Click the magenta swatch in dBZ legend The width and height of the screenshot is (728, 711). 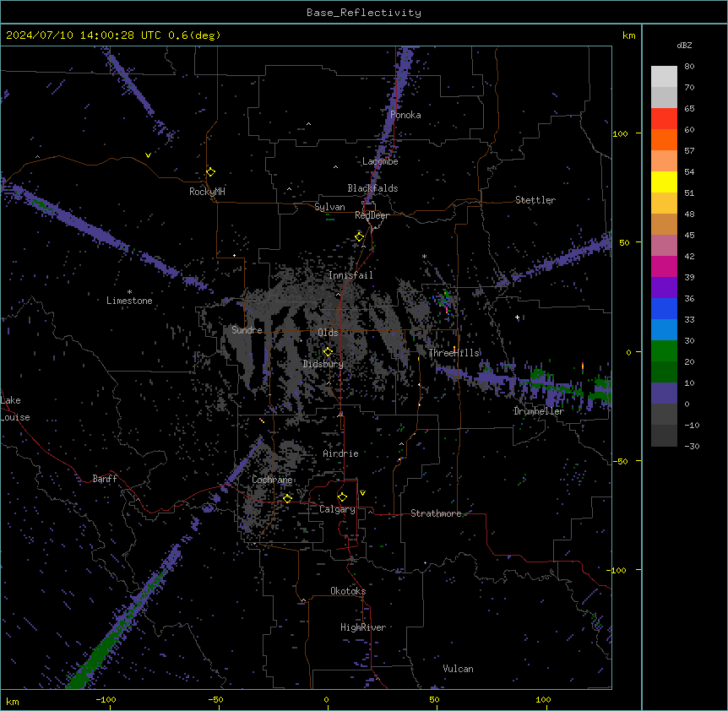coord(664,266)
